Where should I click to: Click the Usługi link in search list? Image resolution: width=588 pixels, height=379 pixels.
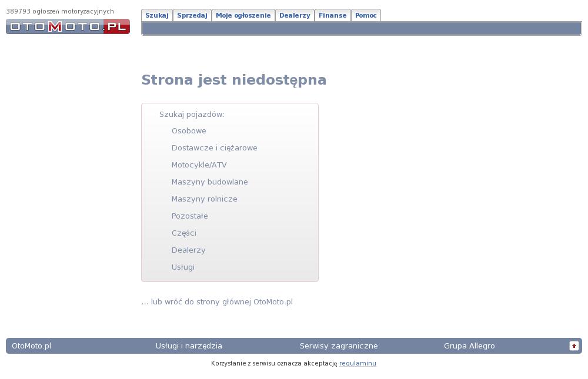pyautogui.click(x=183, y=267)
